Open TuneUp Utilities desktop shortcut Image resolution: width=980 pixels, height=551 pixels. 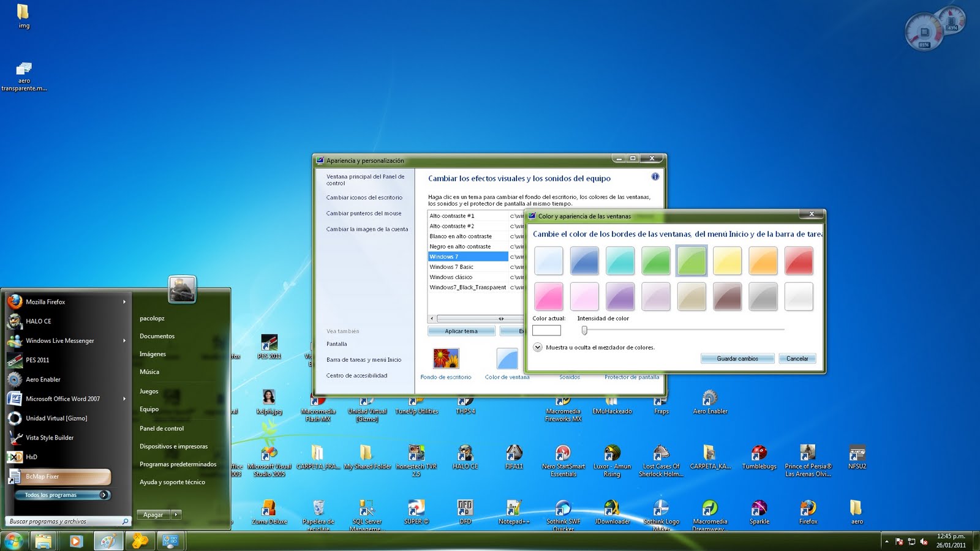[417, 405]
